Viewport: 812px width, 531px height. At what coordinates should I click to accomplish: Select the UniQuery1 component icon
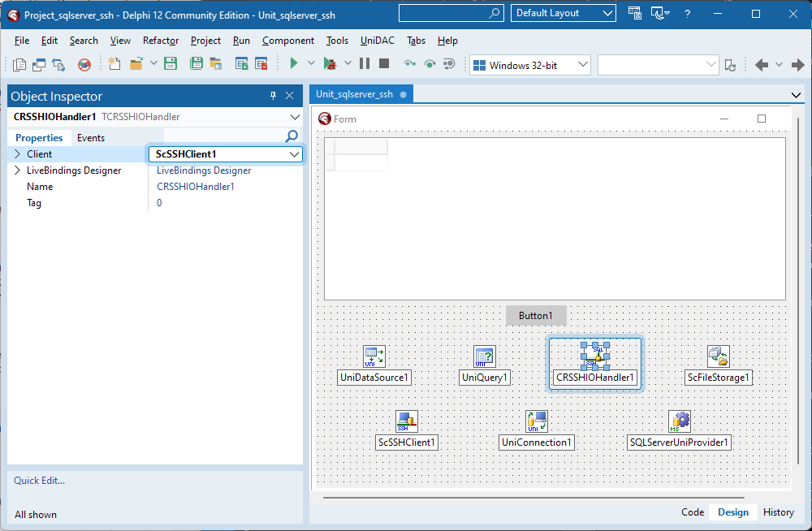click(x=484, y=356)
